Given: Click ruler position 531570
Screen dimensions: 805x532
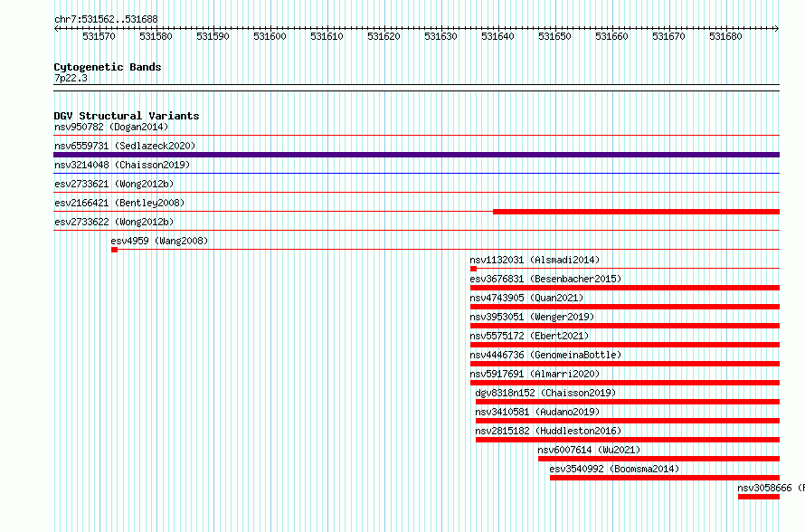Looking at the screenshot, I should pyautogui.click(x=99, y=36).
